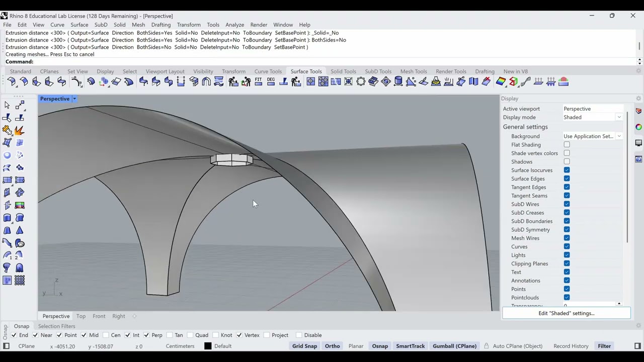Uncheck the Mesh Wires checkbox
Viewport: 644px width, 362px height.
[x=567, y=238]
